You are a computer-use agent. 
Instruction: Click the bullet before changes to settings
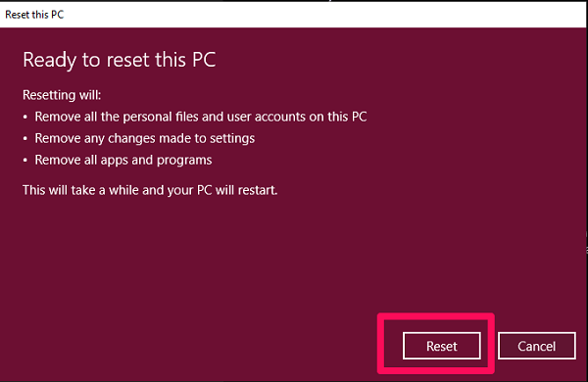pos(25,139)
